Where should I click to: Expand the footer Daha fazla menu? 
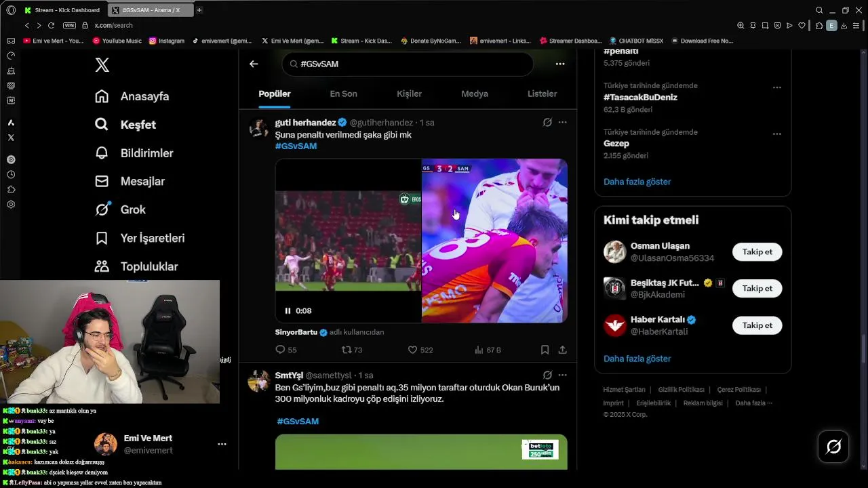(753, 403)
